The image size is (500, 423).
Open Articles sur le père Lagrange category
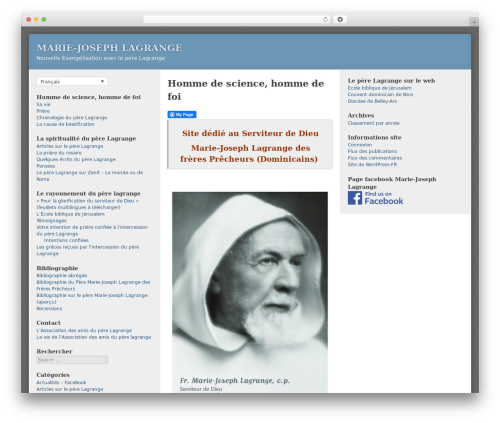pos(70,389)
